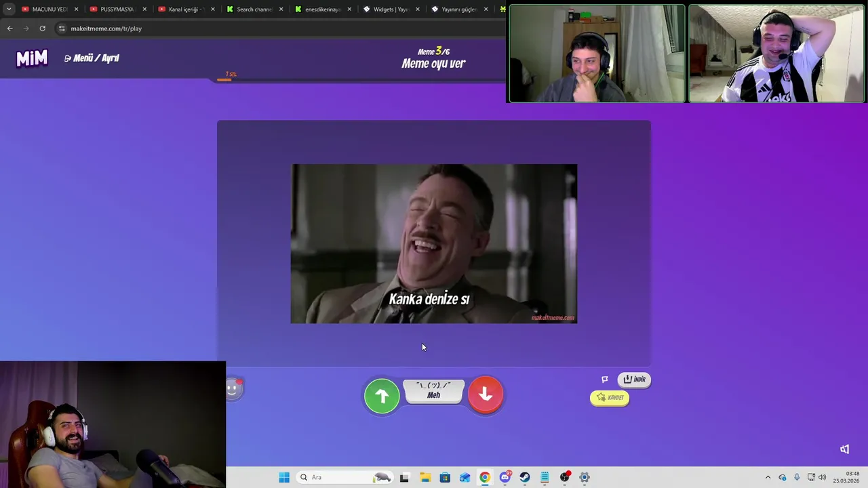Open the tab search dropdown arrow
868x488 pixels.
click(9, 9)
